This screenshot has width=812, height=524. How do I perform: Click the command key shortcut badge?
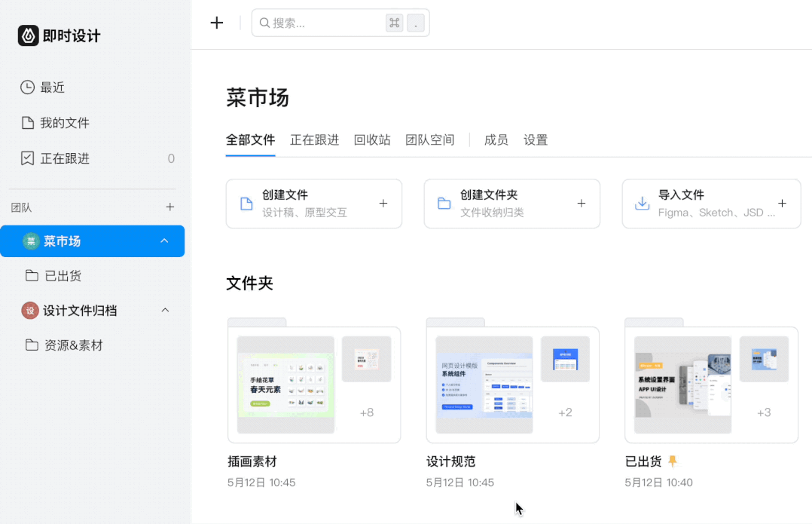pyautogui.click(x=395, y=23)
